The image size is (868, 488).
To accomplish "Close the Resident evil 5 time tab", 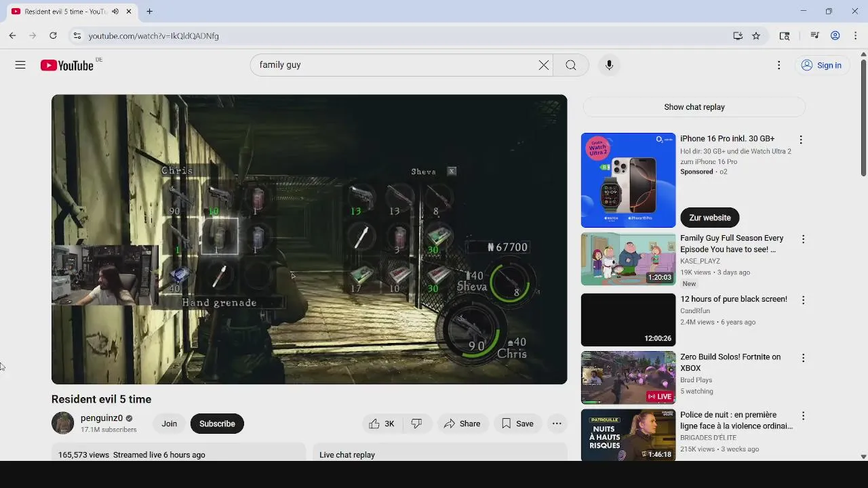I will tap(128, 12).
